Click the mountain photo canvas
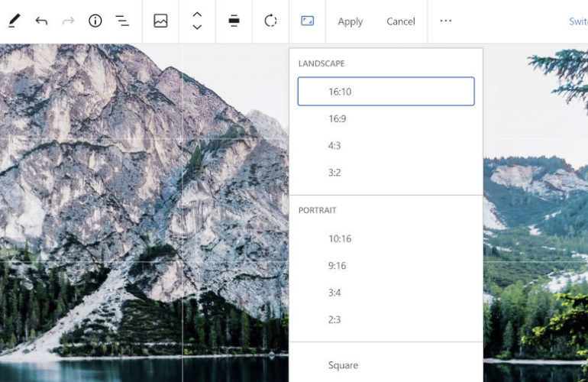The image size is (588, 382). [x=144, y=212]
